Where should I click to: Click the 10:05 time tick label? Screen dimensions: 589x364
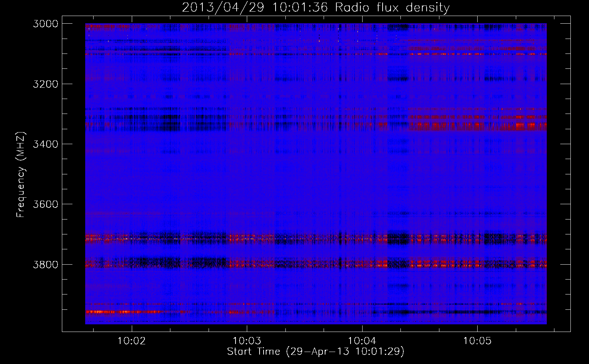click(477, 341)
